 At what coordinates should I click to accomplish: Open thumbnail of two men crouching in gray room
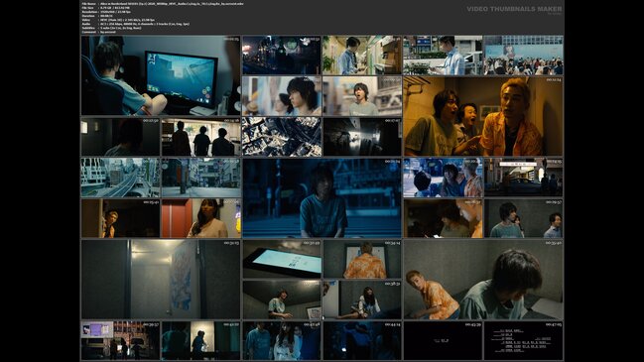pyautogui.click(x=483, y=280)
